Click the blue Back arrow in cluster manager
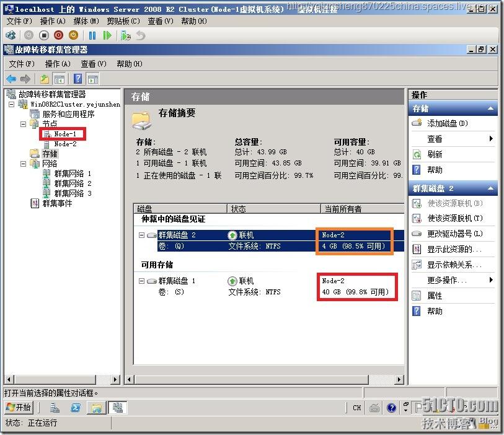 (11, 79)
